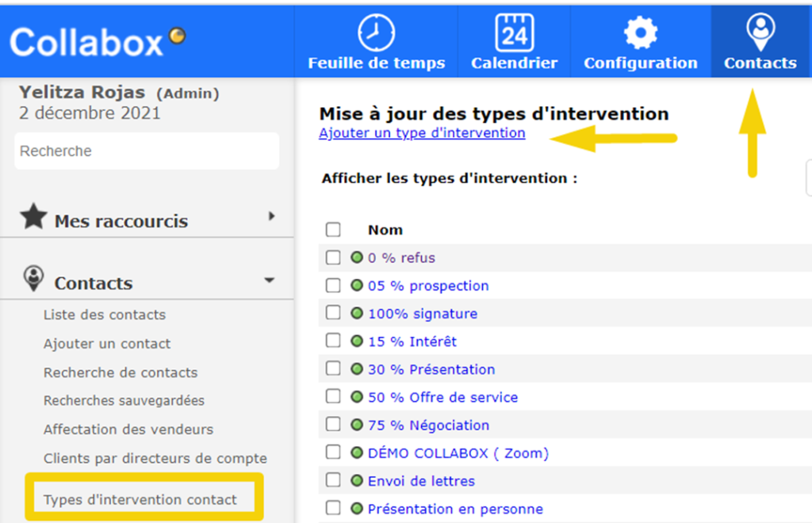Select Liste des contacts in sidebar
812x523 pixels.
click(105, 315)
